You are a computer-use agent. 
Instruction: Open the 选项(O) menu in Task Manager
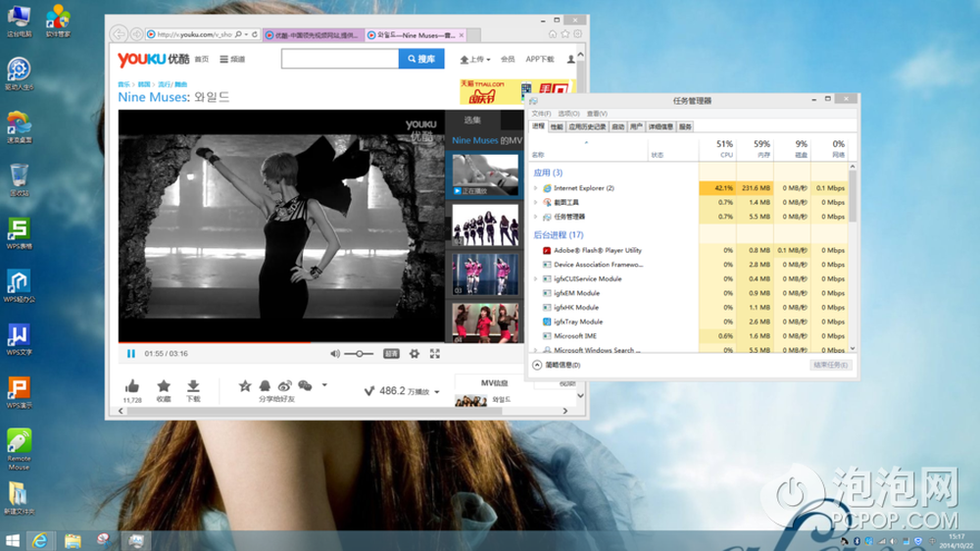[x=568, y=114]
